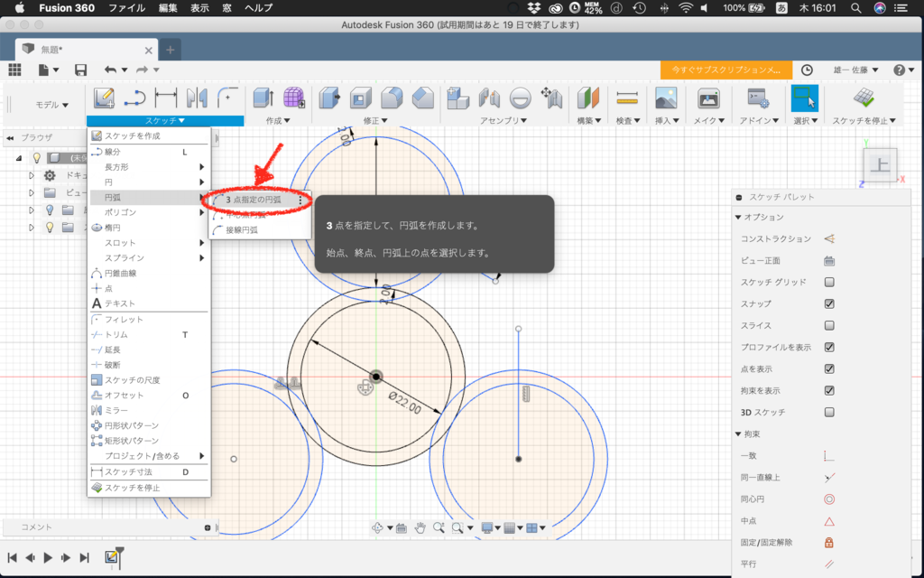924x578 pixels.
Task: Select the 3D Print make icon
Action: click(x=708, y=98)
